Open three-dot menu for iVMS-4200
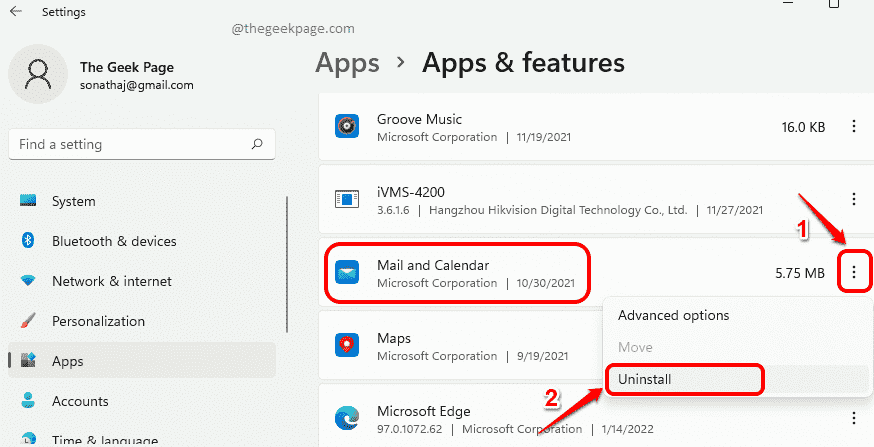 coord(853,200)
